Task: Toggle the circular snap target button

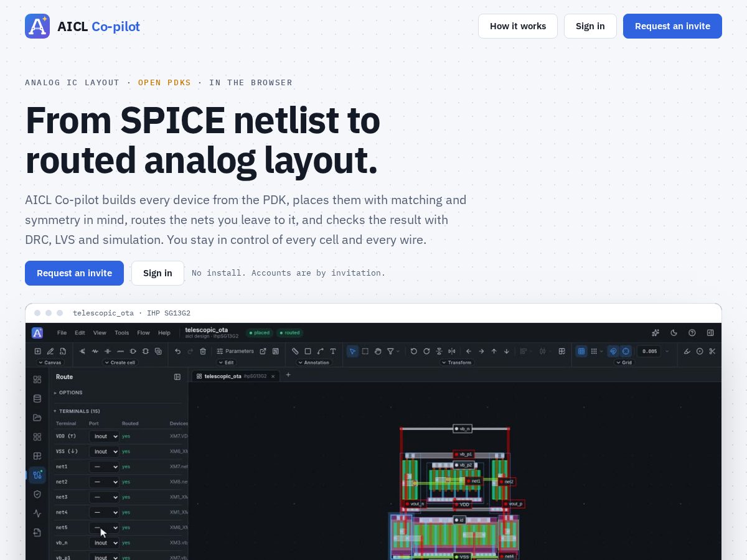Action: [x=626, y=351]
